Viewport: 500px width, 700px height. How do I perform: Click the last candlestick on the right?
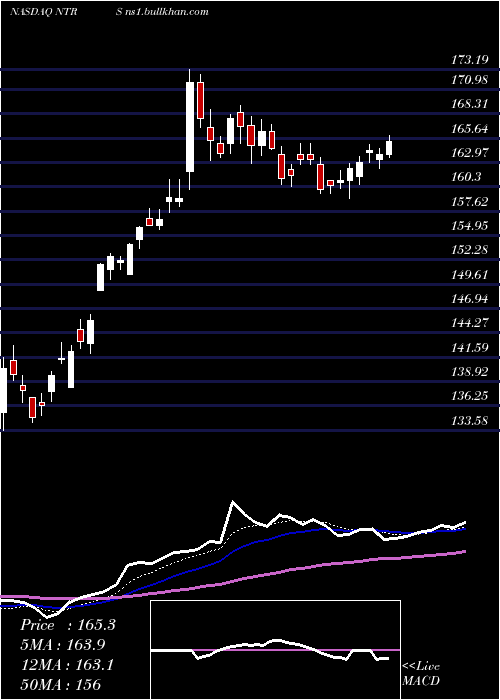(389, 147)
